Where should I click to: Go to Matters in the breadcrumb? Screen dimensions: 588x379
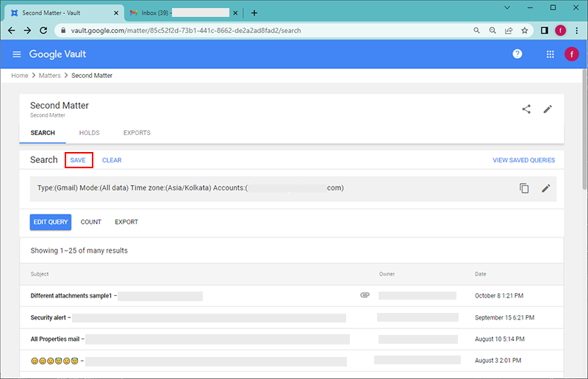tap(49, 76)
